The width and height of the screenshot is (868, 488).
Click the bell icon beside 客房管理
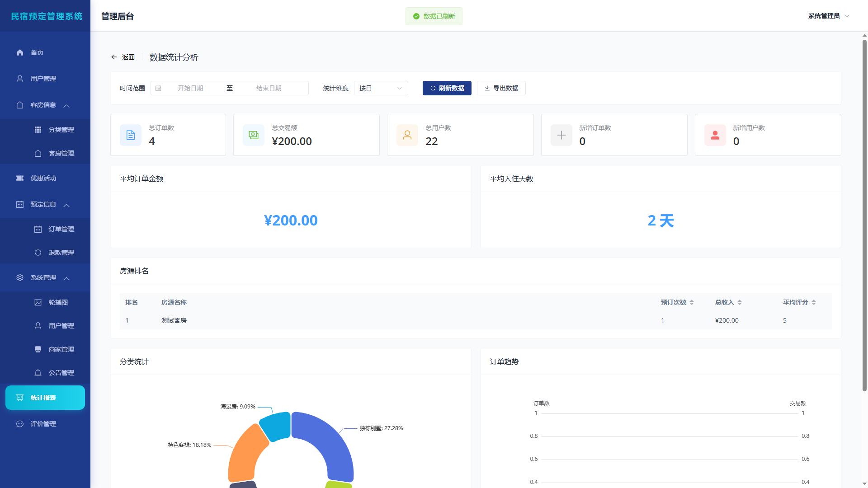click(x=38, y=153)
